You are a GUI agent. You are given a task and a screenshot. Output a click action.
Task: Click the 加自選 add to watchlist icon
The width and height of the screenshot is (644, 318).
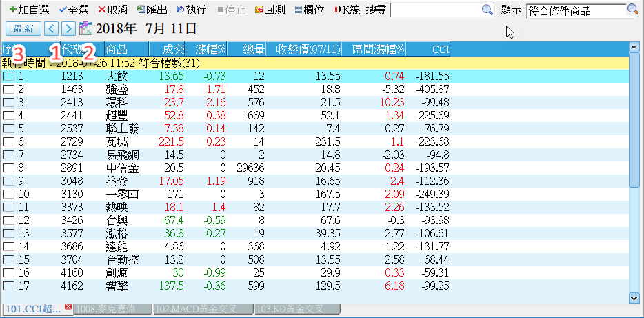pos(12,10)
